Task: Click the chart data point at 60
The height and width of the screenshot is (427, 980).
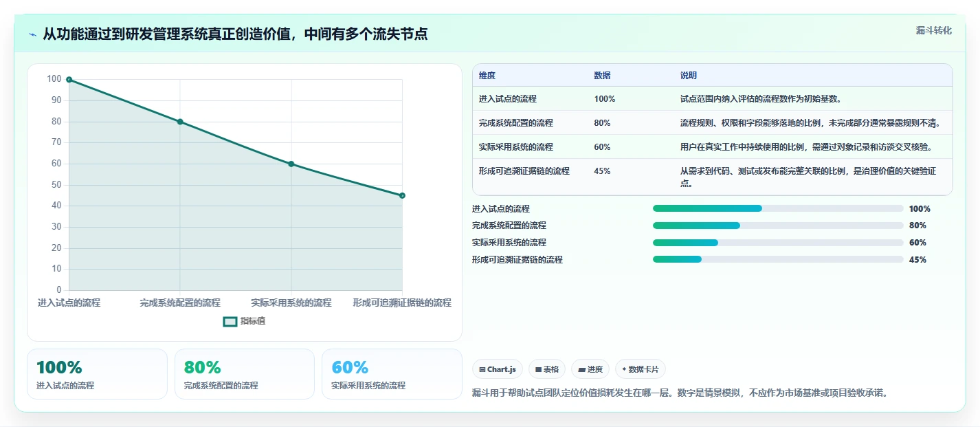Action: tap(291, 164)
